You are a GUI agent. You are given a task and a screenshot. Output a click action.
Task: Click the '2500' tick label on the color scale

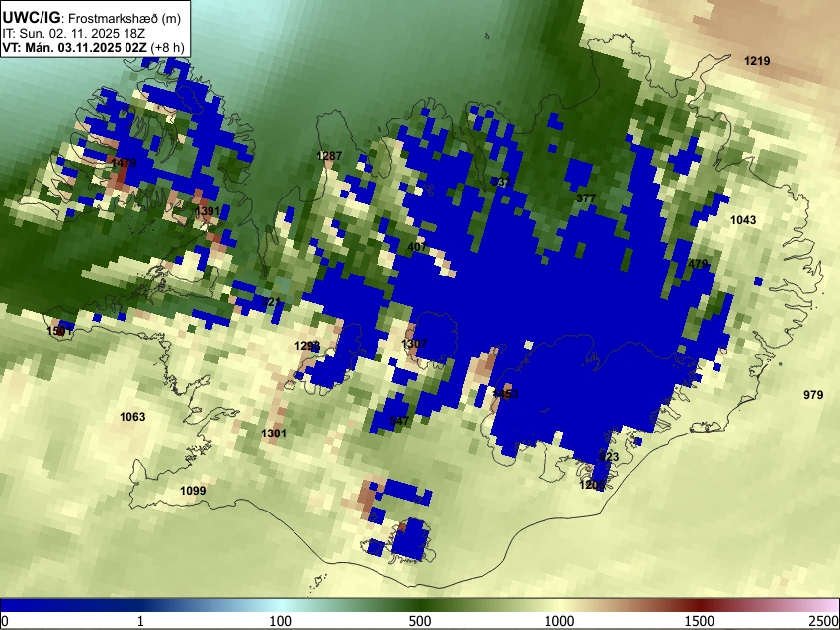[824, 621]
